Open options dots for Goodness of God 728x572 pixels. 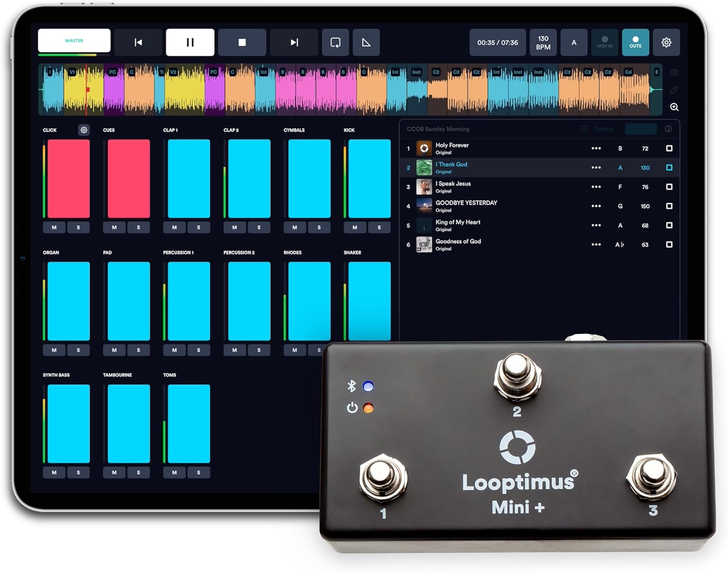click(x=596, y=245)
